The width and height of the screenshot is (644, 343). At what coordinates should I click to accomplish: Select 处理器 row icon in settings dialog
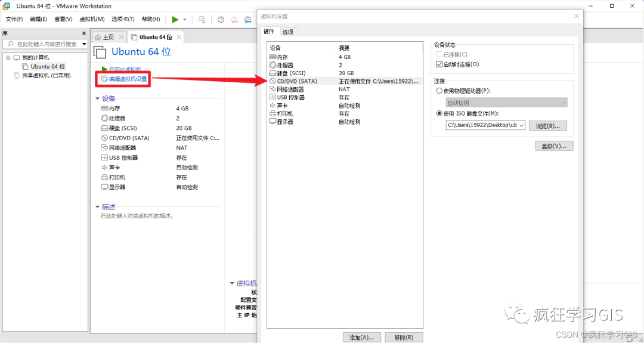point(273,65)
